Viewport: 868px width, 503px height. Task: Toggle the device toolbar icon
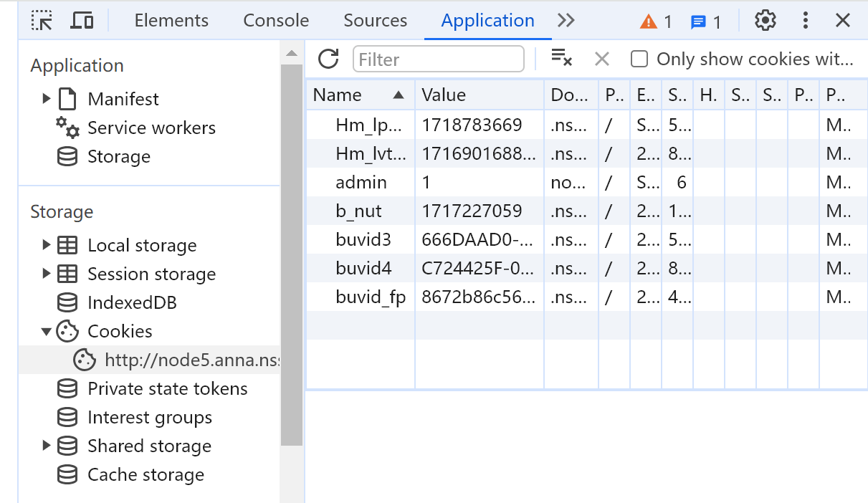click(82, 20)
